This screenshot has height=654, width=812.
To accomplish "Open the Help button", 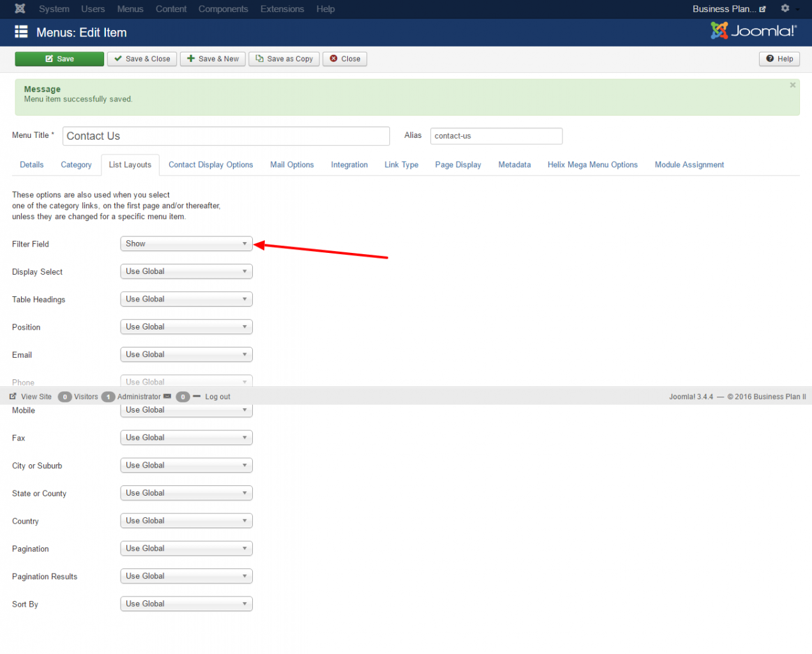I will (779, 59).
